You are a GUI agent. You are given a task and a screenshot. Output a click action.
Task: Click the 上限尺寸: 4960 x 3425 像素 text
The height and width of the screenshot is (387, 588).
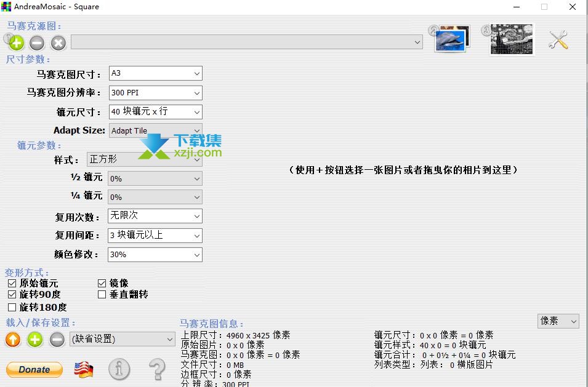pyautogui.click(x=235, y=335)
